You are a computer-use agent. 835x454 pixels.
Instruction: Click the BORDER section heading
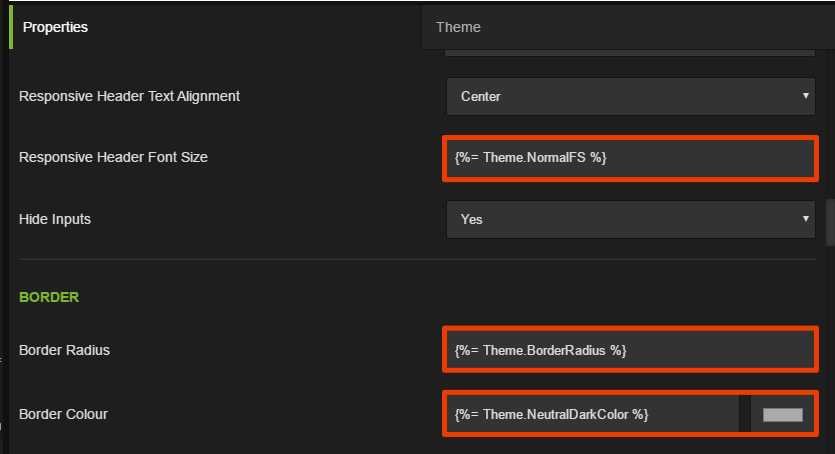pos(49,297)
